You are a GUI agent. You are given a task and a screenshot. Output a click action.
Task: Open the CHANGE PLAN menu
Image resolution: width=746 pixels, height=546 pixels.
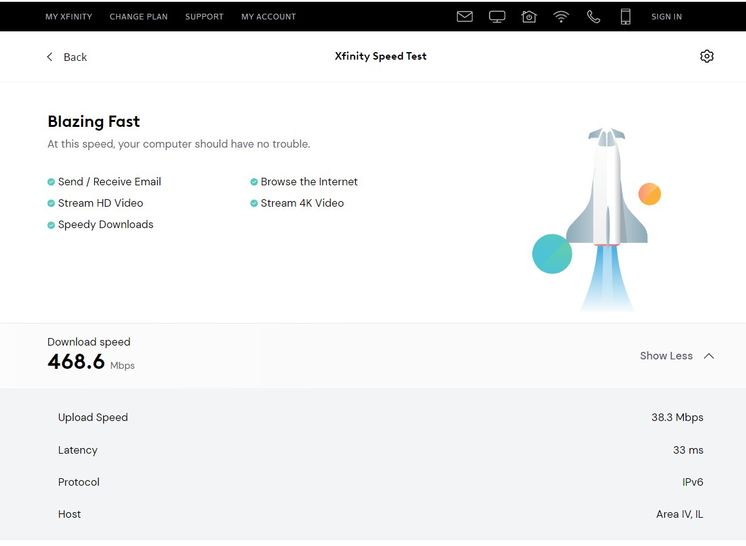coord(138,17)
